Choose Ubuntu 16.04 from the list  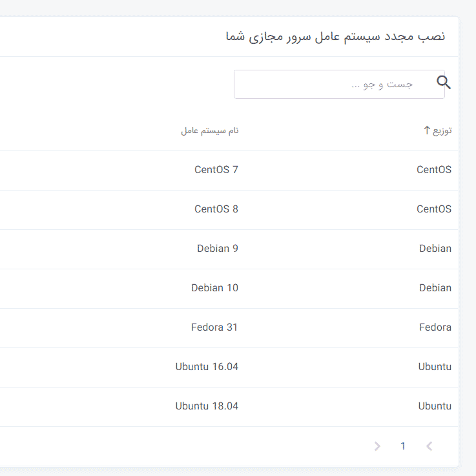pyautogui.click(x=207, y=367)
